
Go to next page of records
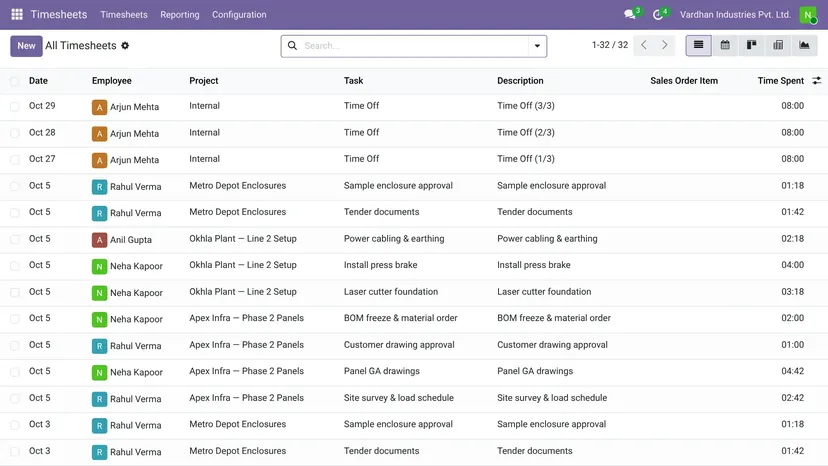[x=664, y=45]
